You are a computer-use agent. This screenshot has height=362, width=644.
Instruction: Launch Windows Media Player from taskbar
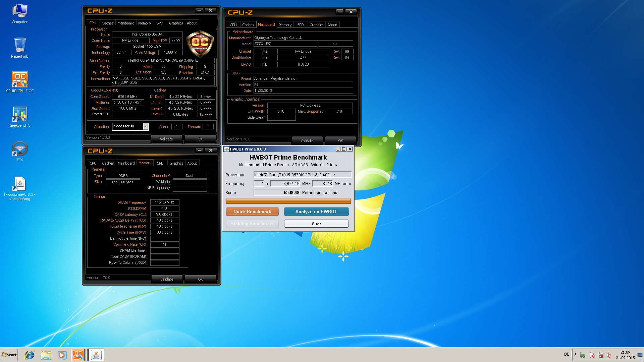point(62,355)
